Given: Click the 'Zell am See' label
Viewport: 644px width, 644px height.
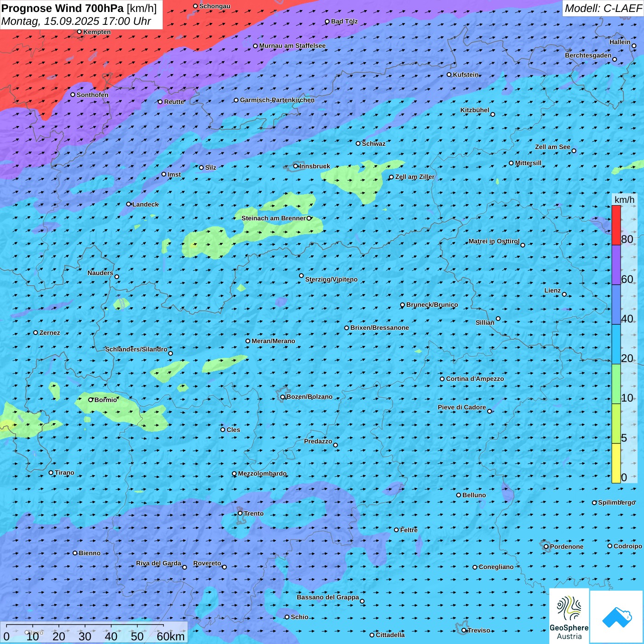Looking at the screenshot, I should click(552, 147).
